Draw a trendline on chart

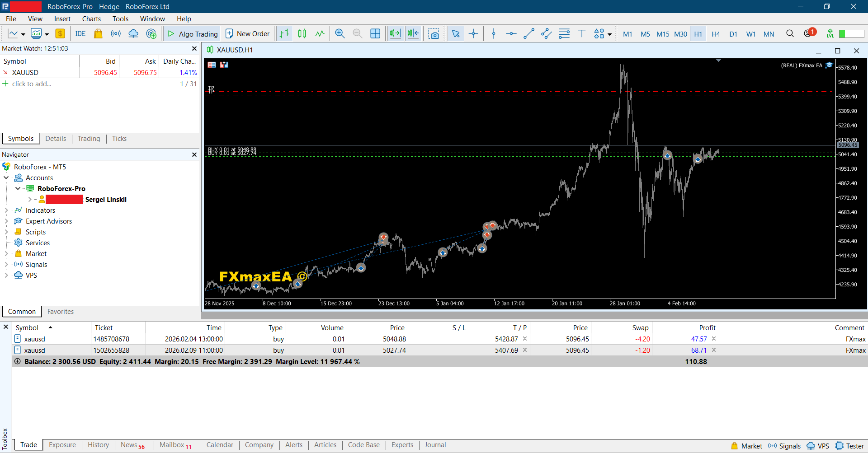pos(529,33)
